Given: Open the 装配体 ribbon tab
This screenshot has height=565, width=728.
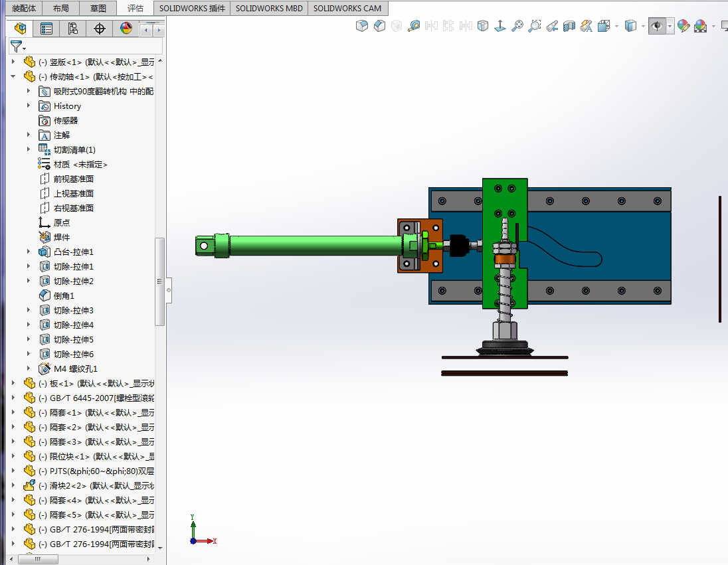Looking at the screenshot, I should [24, 9].
